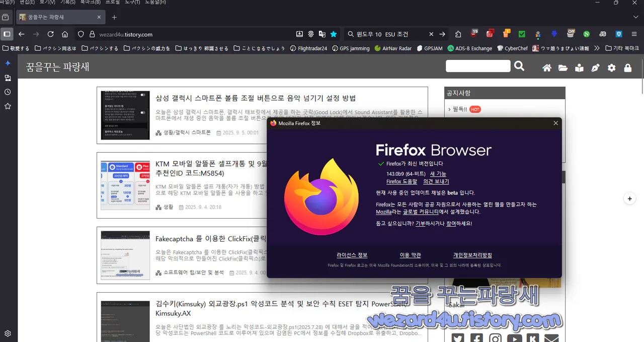This screenshot has width=644, height=342.
Task: Reload the current page
Action: (x=50, y=34)
